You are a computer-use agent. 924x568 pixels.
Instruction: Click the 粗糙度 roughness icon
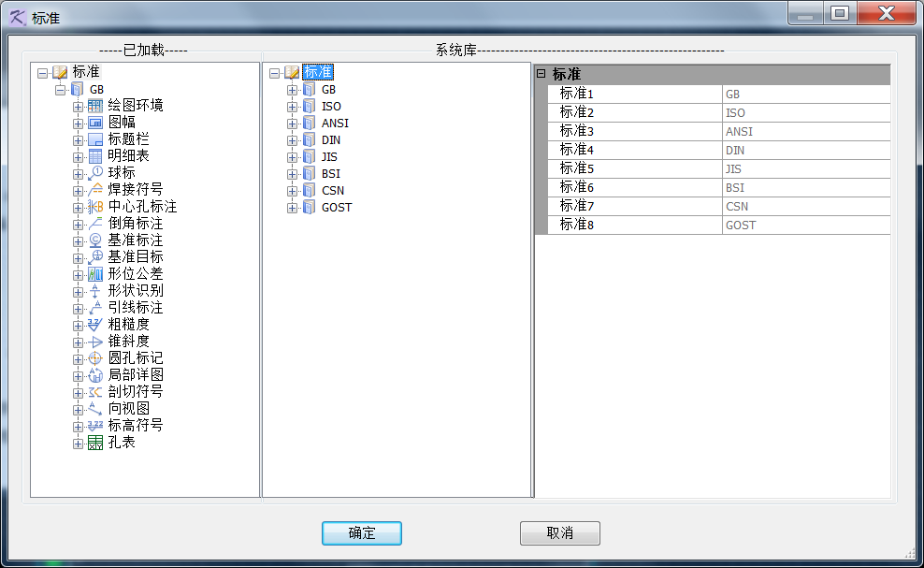pos(94,325)
